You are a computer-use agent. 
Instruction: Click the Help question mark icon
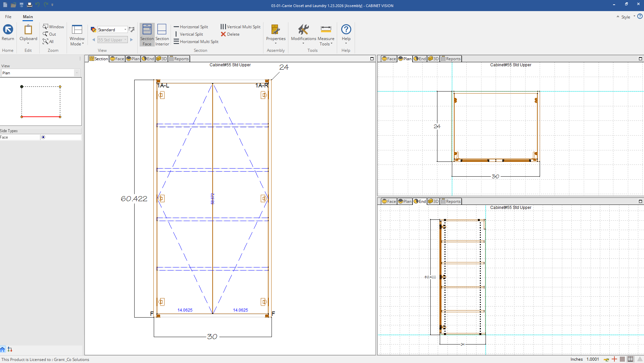(346, 30)
